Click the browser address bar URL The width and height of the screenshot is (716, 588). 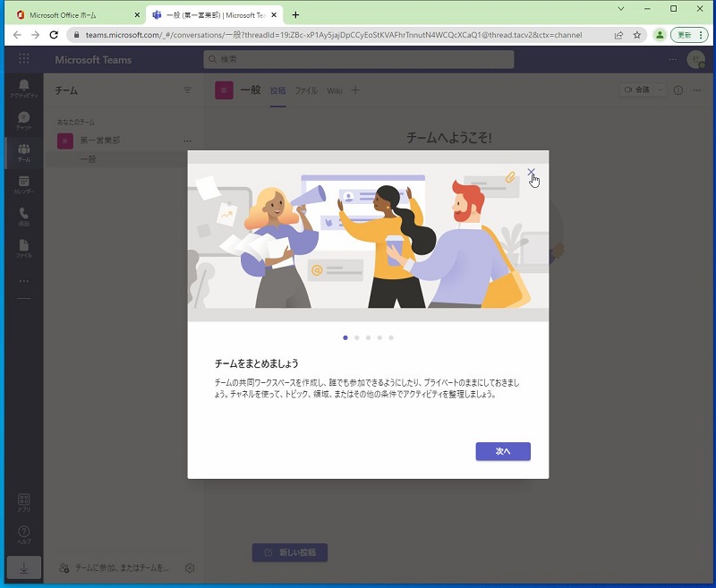point(334,35)
